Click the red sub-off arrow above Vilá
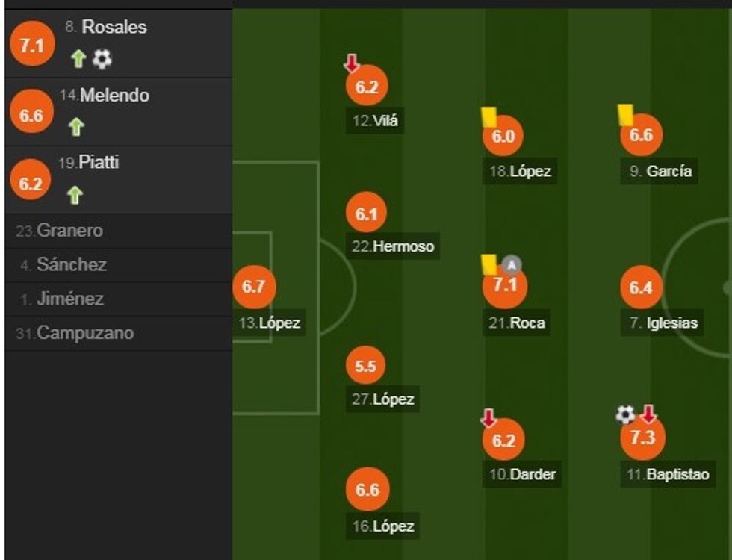 (352, 65)
